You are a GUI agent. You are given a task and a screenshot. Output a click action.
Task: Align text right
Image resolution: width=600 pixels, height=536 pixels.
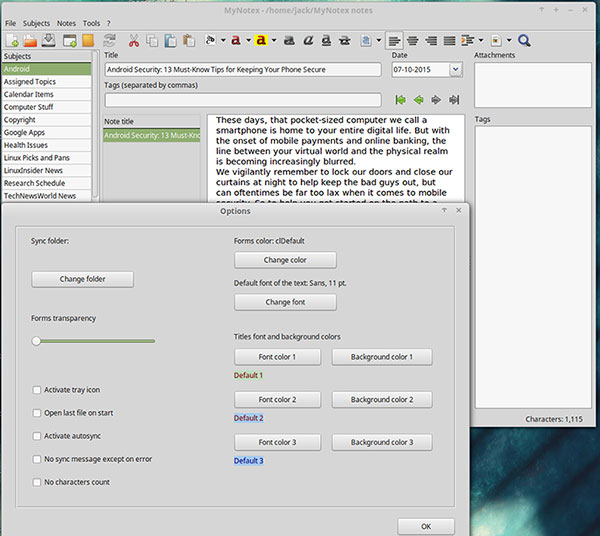pyautogui.click(x=431, y=40)
